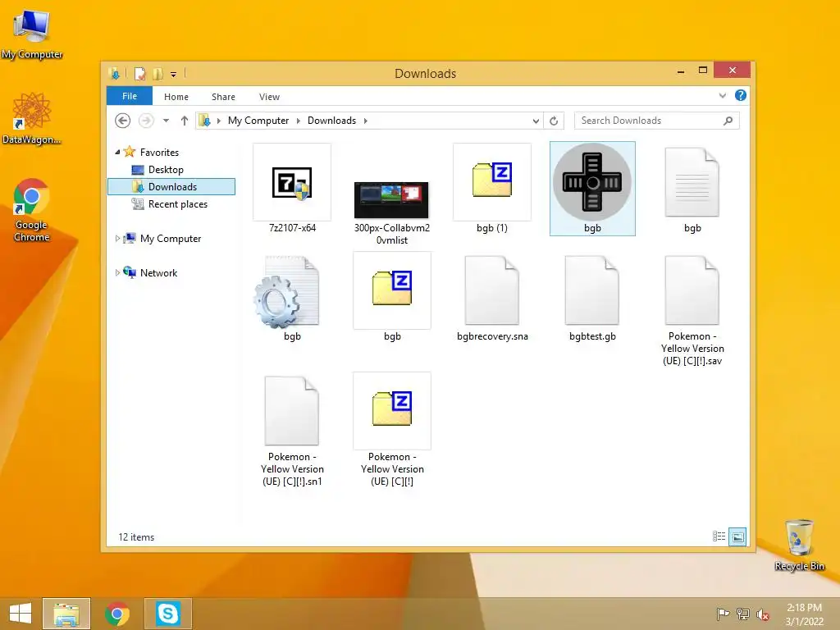Collapse the Favorites tree group

(x=118, y=152)
